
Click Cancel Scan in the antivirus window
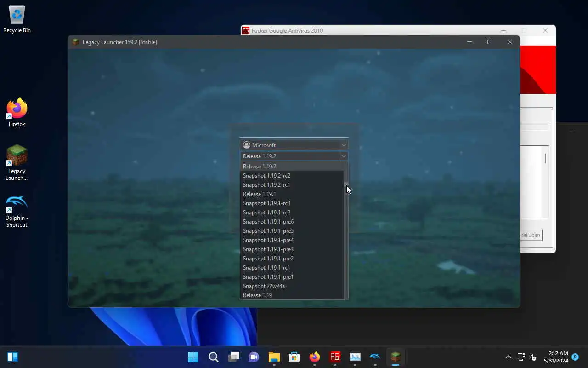[x=531, y=235]
